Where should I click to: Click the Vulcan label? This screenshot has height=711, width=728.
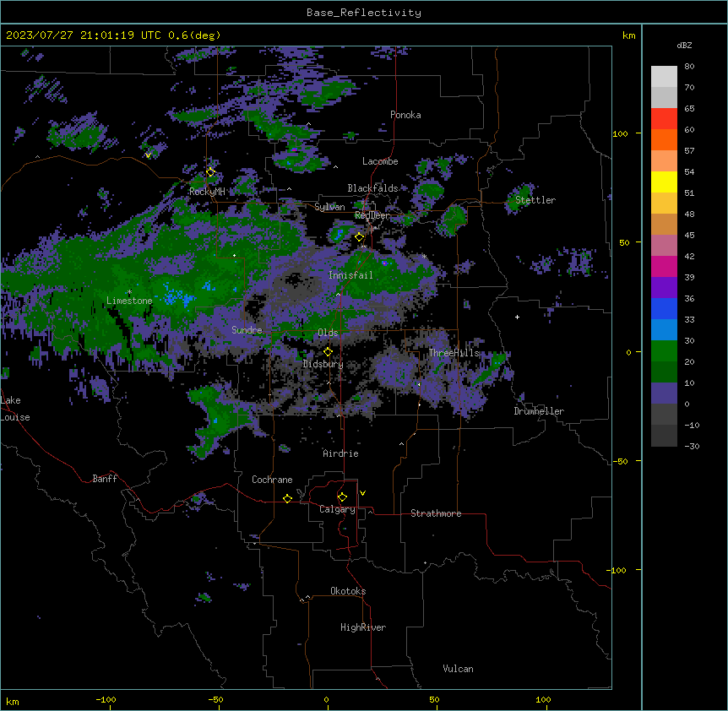pyautogui.click(x=459, y=669)
